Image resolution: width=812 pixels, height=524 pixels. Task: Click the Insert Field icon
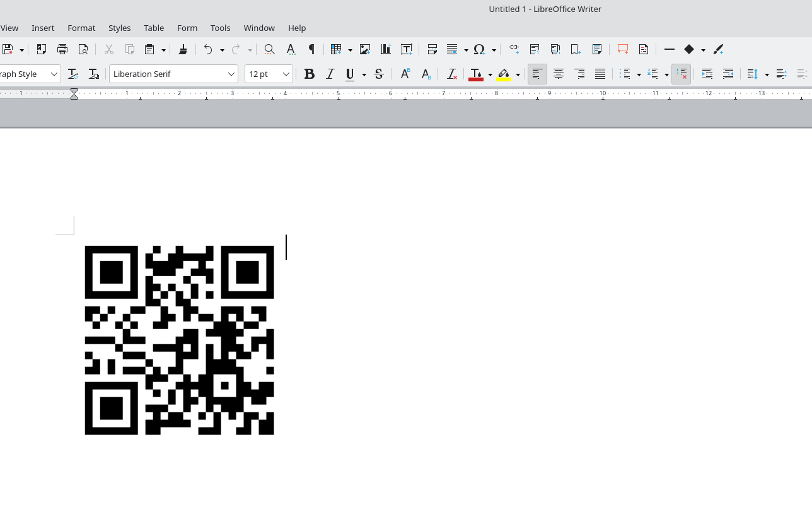[453, 49]
